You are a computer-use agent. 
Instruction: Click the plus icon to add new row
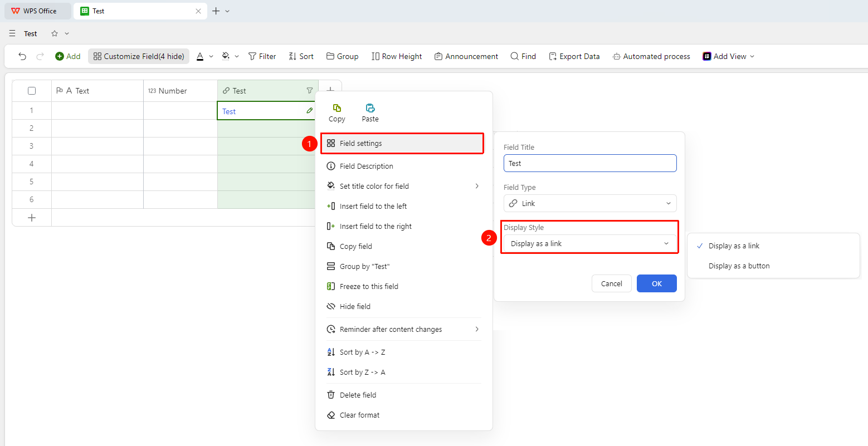tap(32, 218)
